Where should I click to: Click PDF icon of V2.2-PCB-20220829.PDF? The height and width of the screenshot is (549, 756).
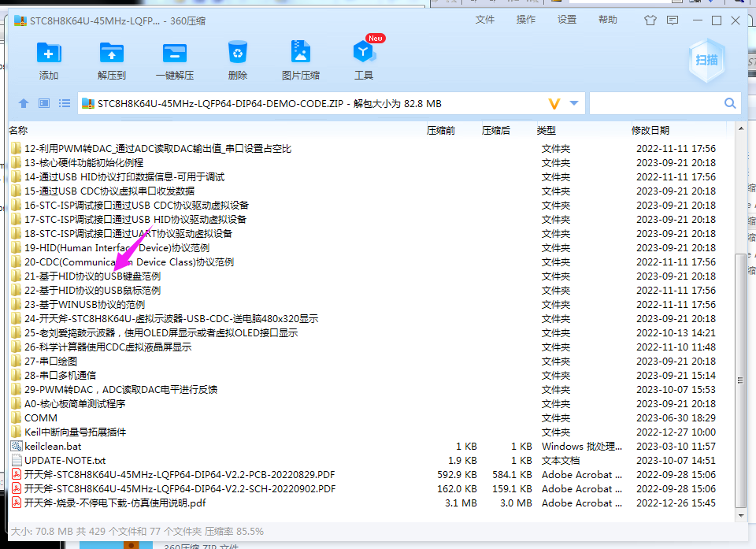(x=17, y=475)
